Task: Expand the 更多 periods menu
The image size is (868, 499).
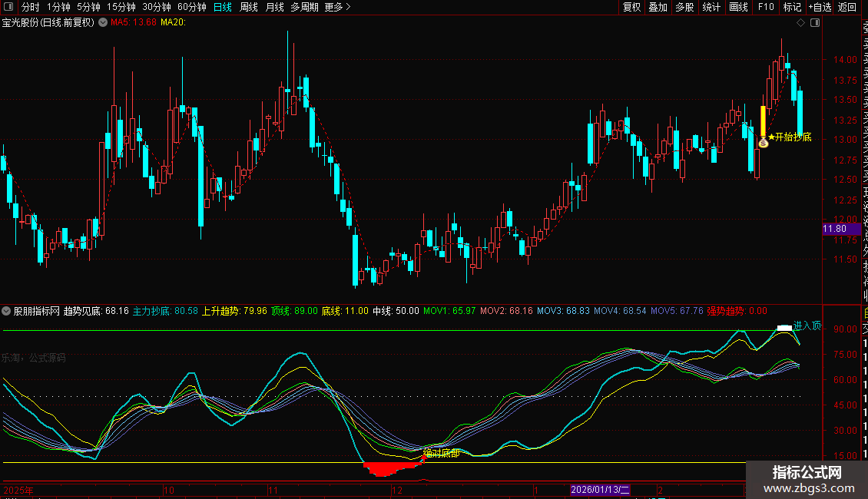Action: point(337,8)
